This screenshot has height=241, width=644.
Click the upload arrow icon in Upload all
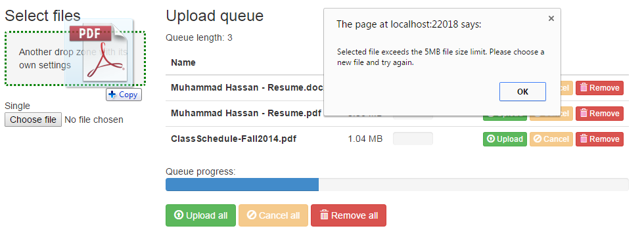tap(179, 215)
